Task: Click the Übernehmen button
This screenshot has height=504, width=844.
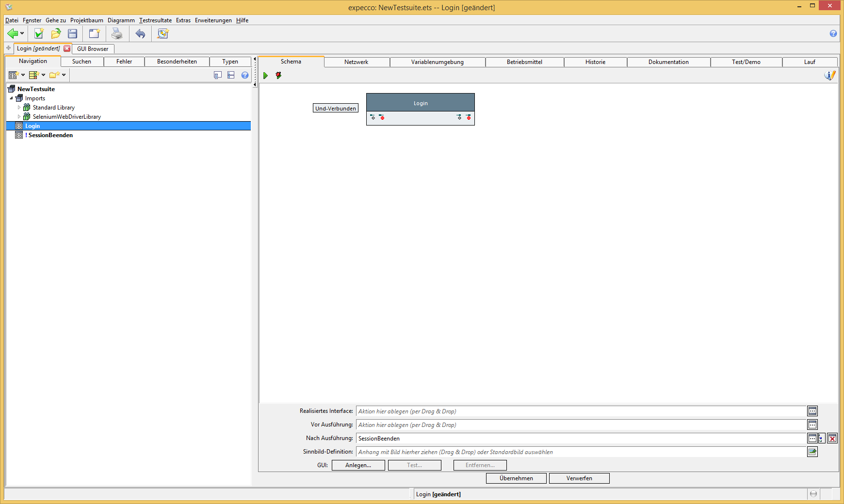Action: [516, 478]
